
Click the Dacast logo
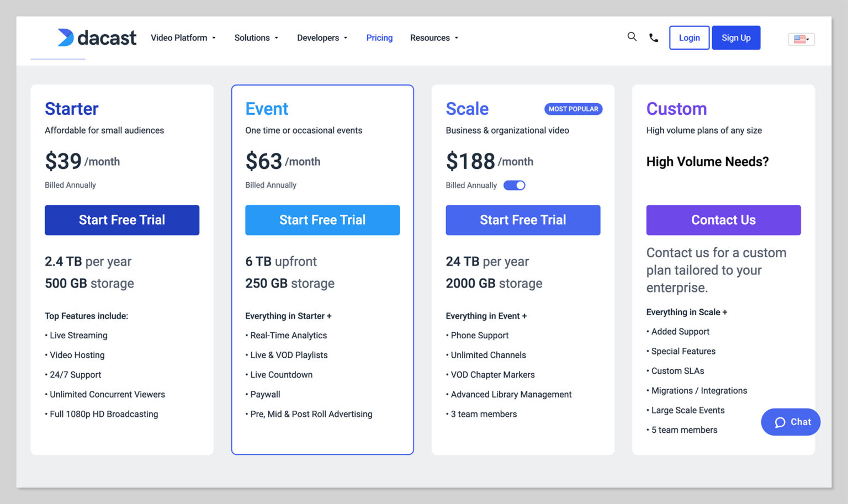[97, 38]
